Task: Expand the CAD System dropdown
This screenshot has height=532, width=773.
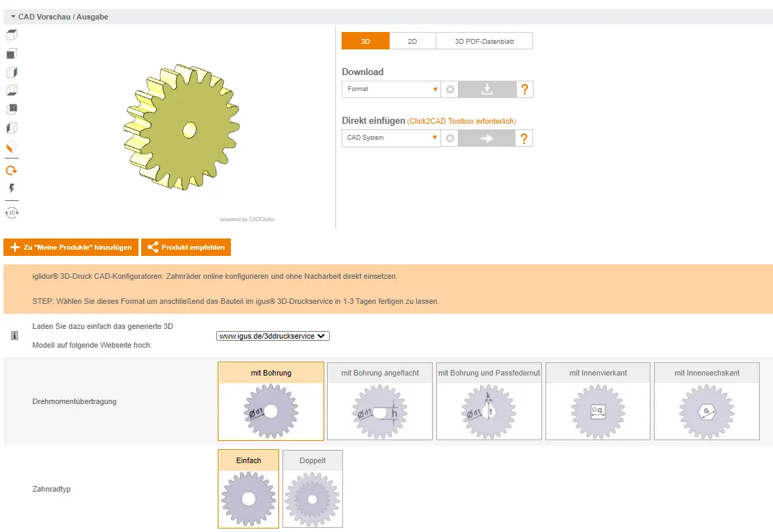Action: tap(391, 138)
